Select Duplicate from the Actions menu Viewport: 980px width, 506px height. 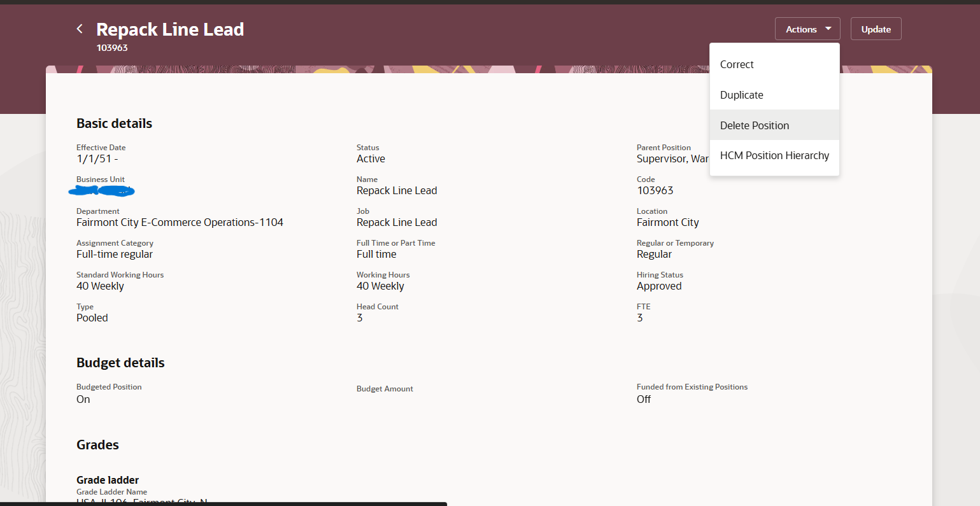(x=741, y=94)
